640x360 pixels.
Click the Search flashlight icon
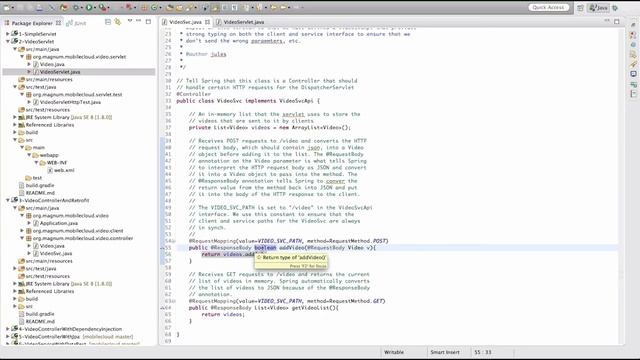click(x=189, y=7)
